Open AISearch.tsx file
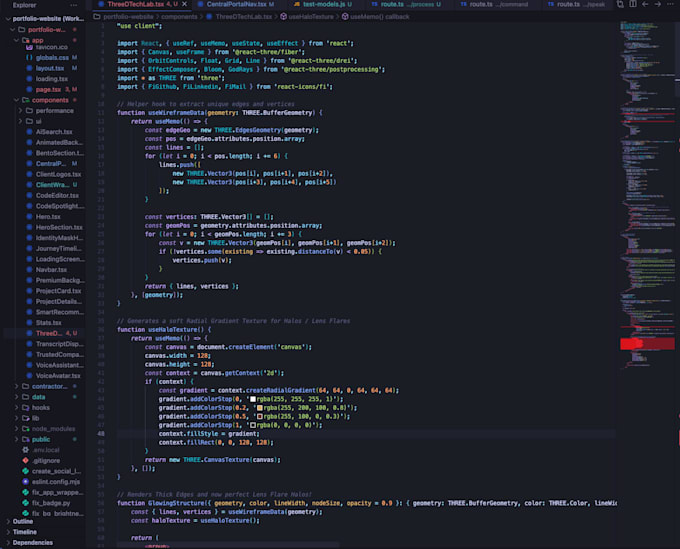680x549 pixels. click(54, 131)
